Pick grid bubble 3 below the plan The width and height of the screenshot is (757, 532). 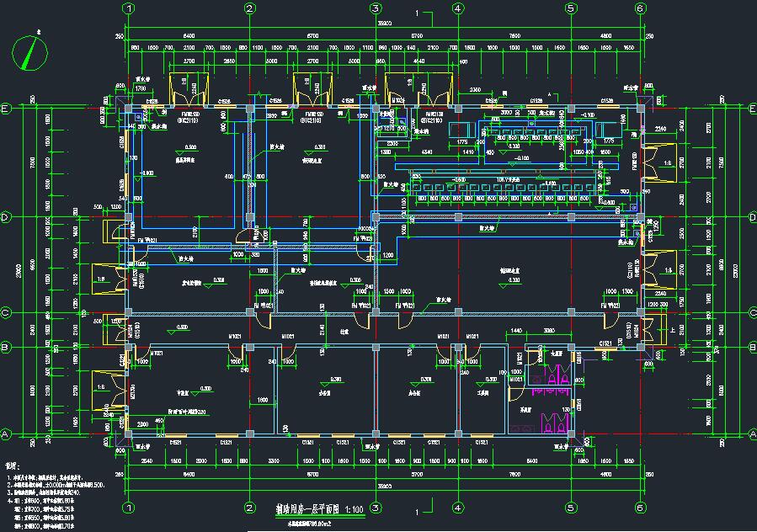point(376,508)
